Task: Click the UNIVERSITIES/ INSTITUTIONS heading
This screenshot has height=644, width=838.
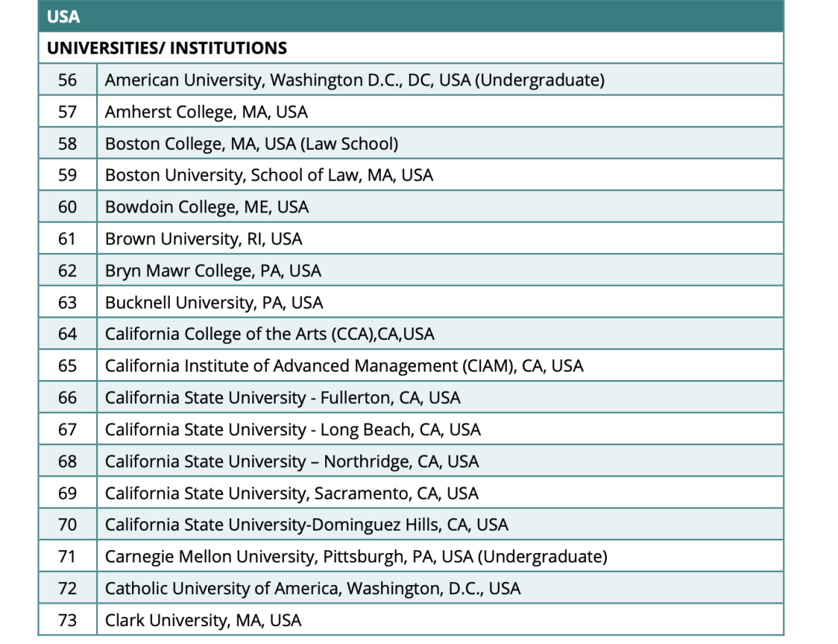Action: (167, 48)
